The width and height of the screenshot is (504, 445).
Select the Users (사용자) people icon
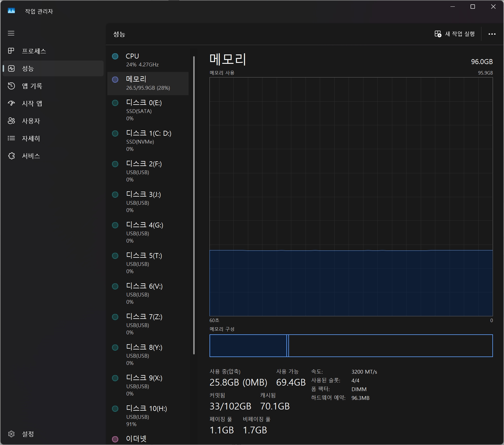pos(11,121)
